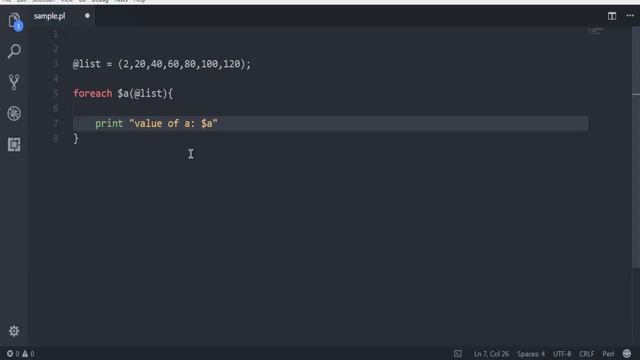Click line number 7 in gutter
This screenshot has width=640, height=360.
[56, 123]
